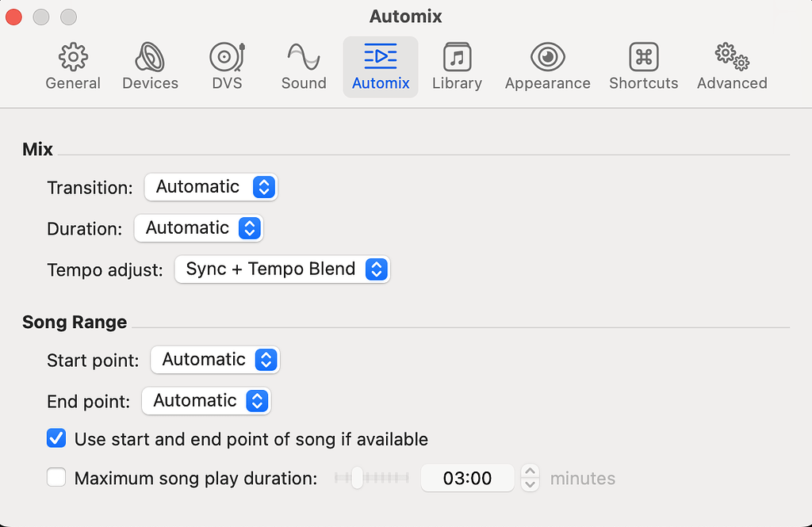Viewport: 812px width, 527px height.
Task: Change the Tempo adjust setting
Action: 282,269
